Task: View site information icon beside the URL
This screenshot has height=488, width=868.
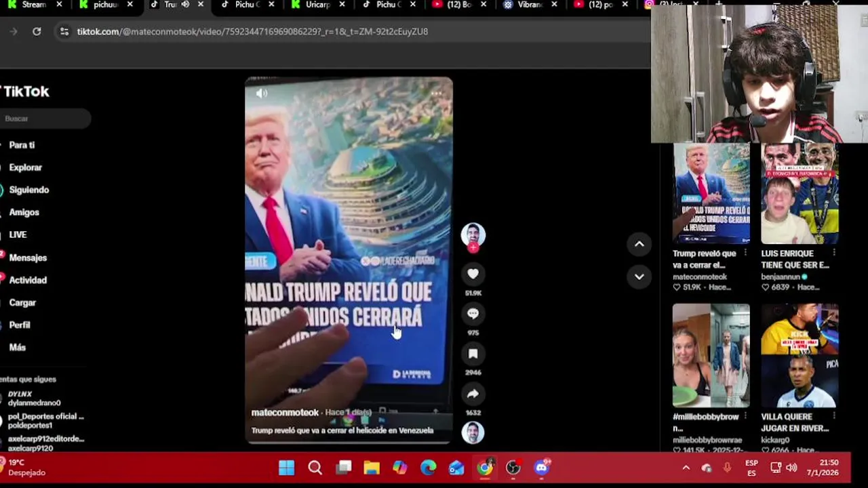Action: (64, 31)
